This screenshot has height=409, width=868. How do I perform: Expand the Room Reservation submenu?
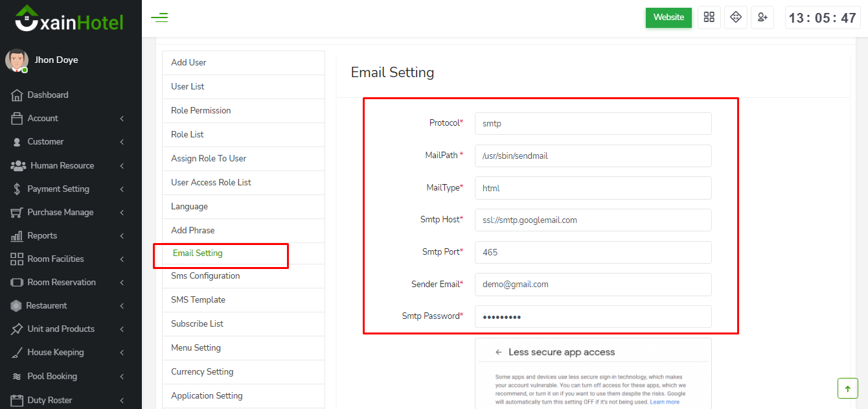(65, 283)
